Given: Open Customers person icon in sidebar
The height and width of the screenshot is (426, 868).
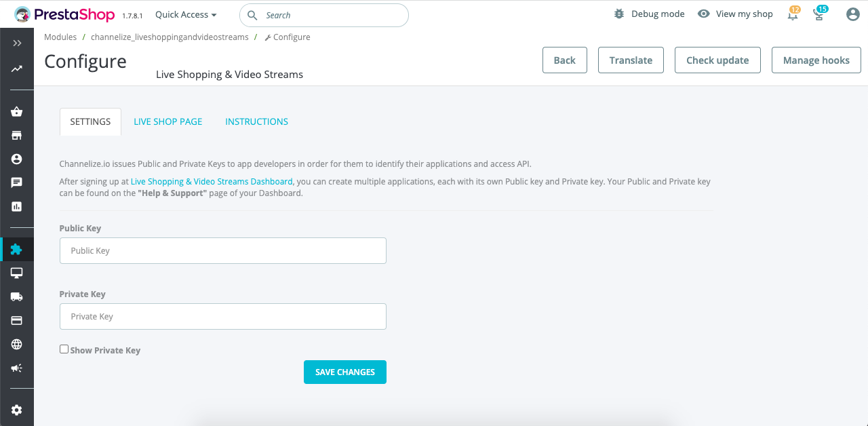Looking at the screenshot, I should (x=17, y=159).
